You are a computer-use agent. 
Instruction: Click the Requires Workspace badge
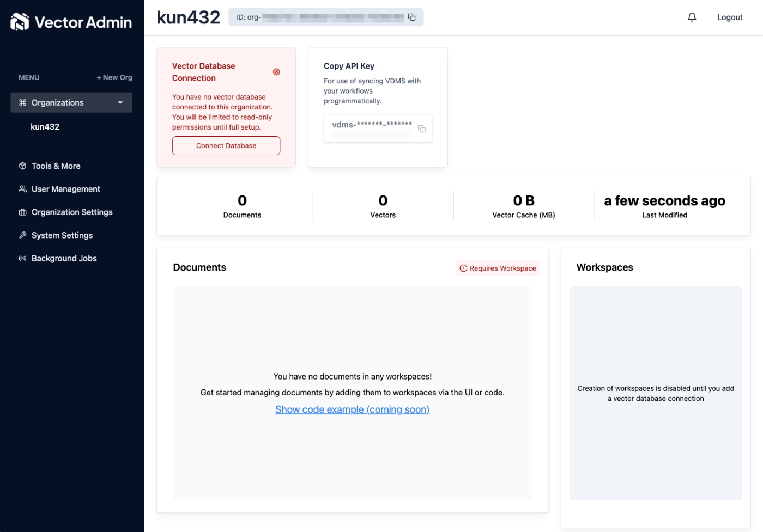coord(498,268)
